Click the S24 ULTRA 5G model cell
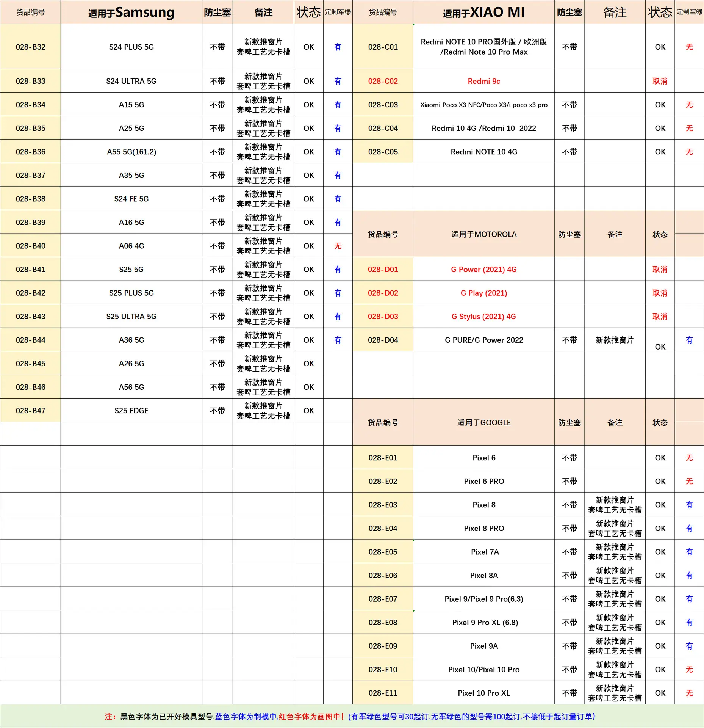 coord(131,81)
